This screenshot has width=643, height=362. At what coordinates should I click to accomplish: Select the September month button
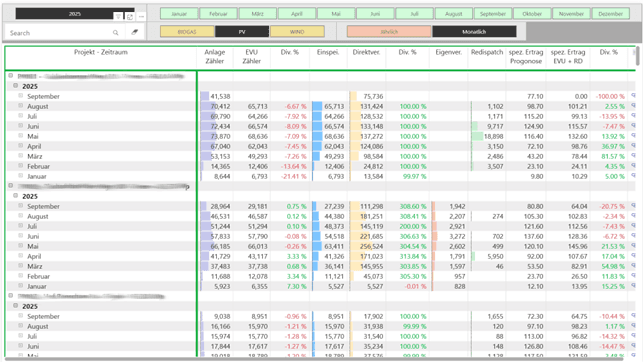[x=493, y=14]
